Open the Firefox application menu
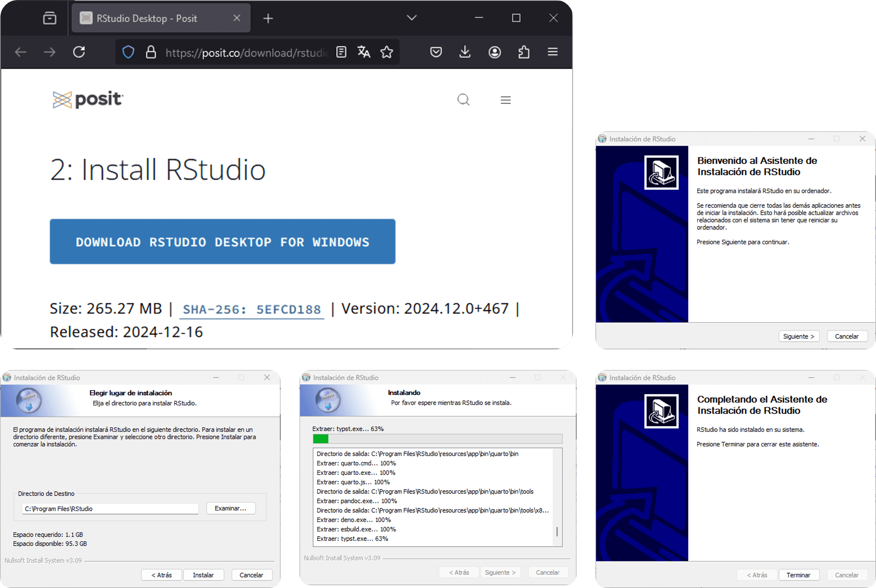The image size is (876, 588). pyautogui.click(x=553, y=52)
